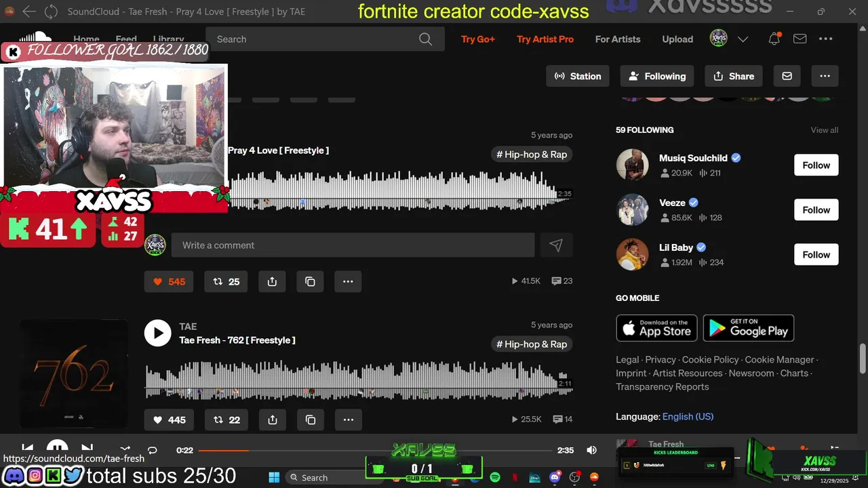Image resolution: width=868 pixels, height=488 pixels.
Task: Open Discord from the taskbar
Action: click(x=555, y=477)
